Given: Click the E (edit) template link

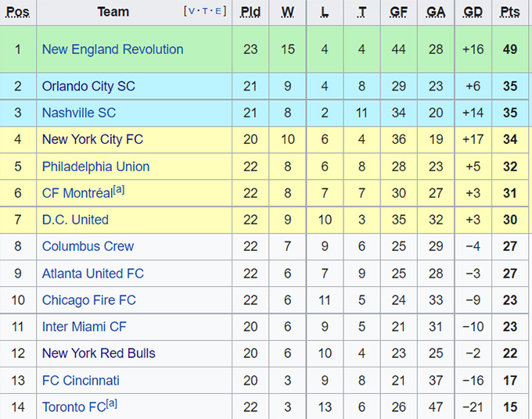Looking at the screenshot, I should tap(220, 12).
